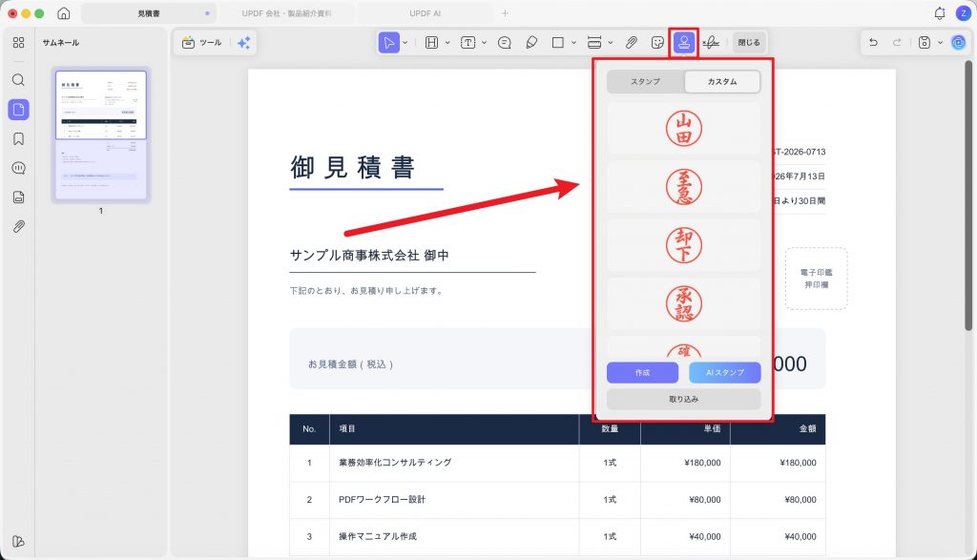This screenshot has width=977, height=560.
Task: Click the 電子印鑑 押印欄 stamp area
Action: click(x=817, y=279)
